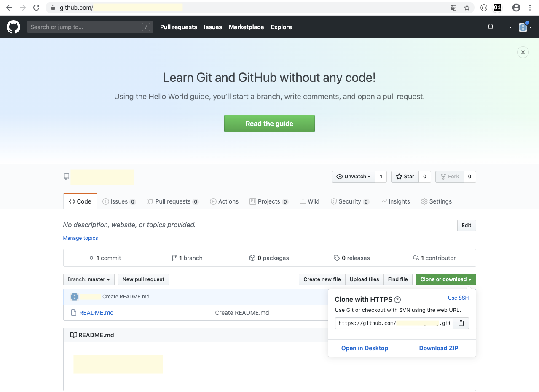539x392 pixels.
Task: Open notifications bell icon
Action: coord(491,27)
